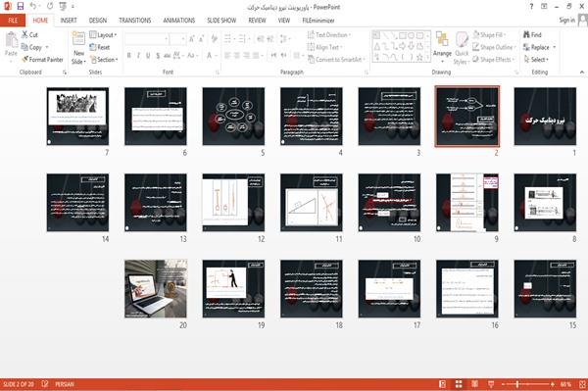Open the Section dropdown menu
Image resolution: width=588 pixels, height=391 pixels.
point(104,60)
